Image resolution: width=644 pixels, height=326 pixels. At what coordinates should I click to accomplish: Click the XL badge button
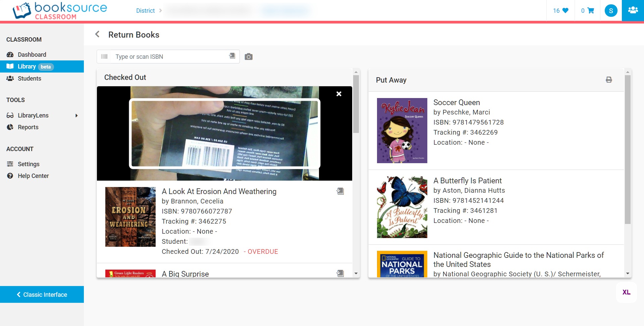click(626, 292)
